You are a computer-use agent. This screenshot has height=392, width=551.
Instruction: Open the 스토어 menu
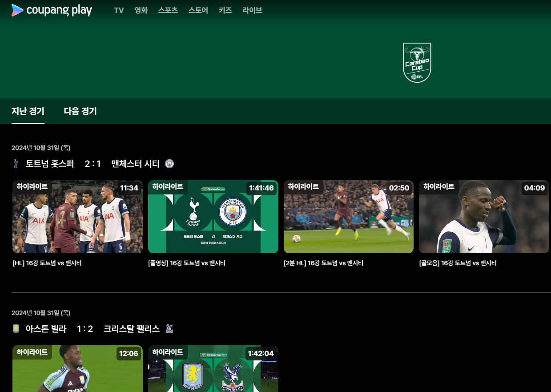pos(198,10)
